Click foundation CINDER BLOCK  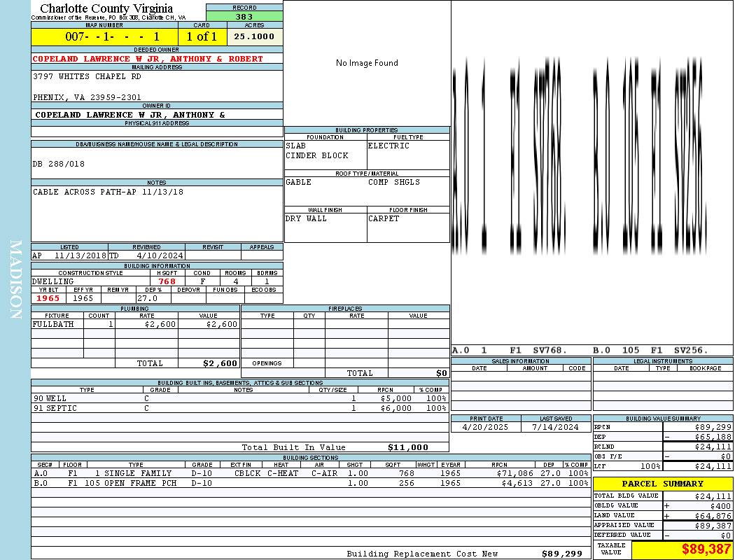coord(317,155)
